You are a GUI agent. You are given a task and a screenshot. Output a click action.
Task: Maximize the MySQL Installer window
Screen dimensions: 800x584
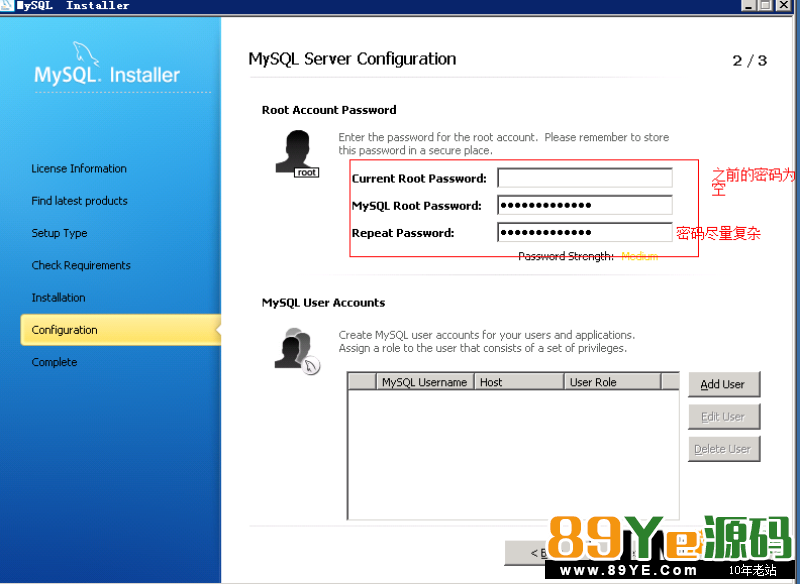[765, 5]
